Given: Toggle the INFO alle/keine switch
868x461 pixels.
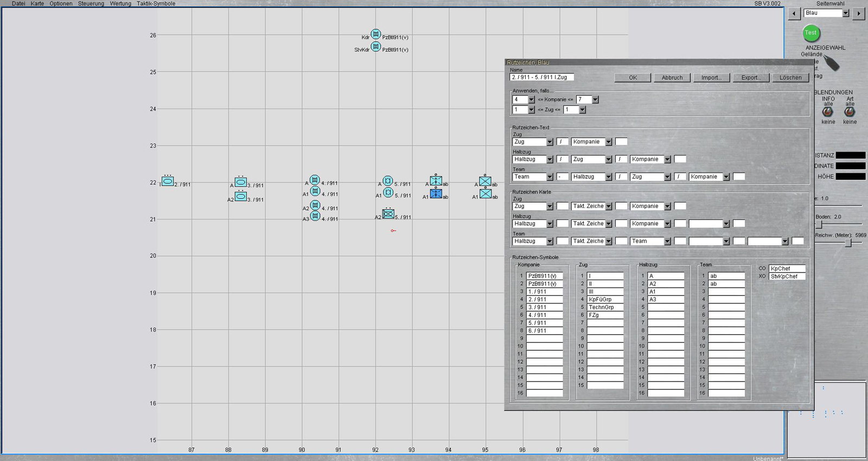Looking at the screenshot, I should (827, 112).
